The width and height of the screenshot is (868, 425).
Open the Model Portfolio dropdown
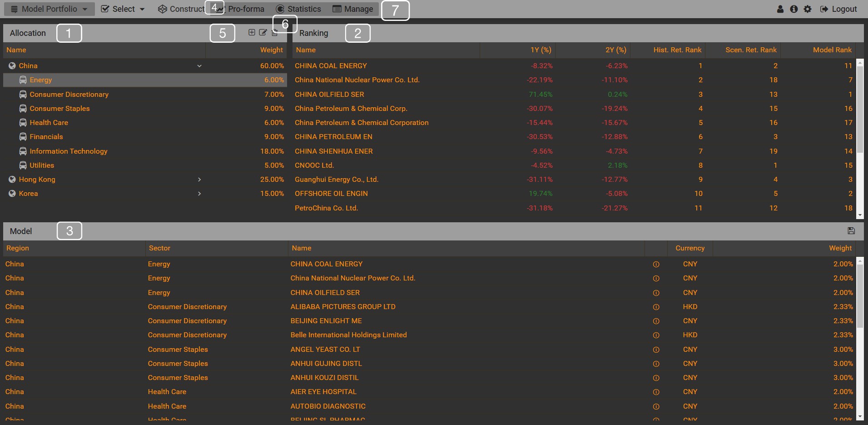tap(49, 9)
